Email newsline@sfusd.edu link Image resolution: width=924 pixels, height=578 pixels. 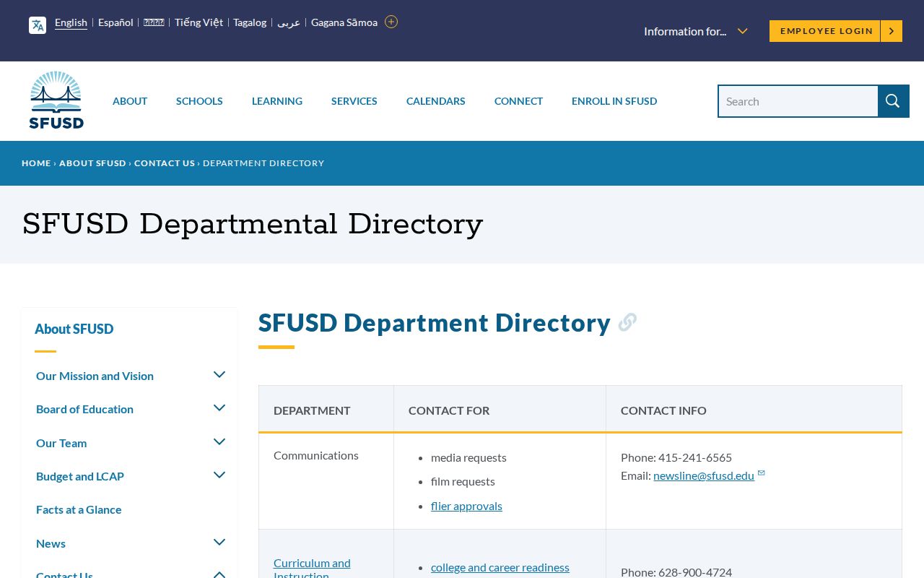(x=704, y=475)
